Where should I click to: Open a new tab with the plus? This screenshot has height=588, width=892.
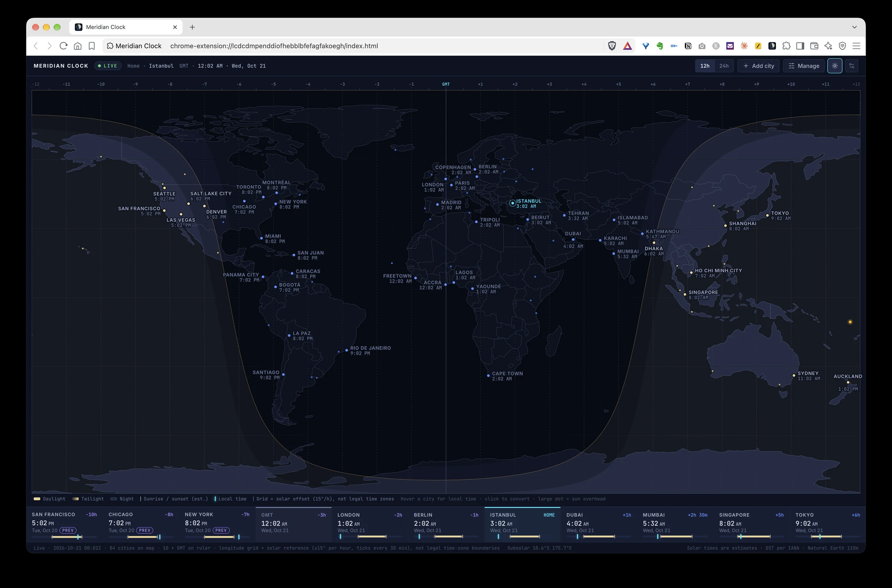click(x=193, y=27)
